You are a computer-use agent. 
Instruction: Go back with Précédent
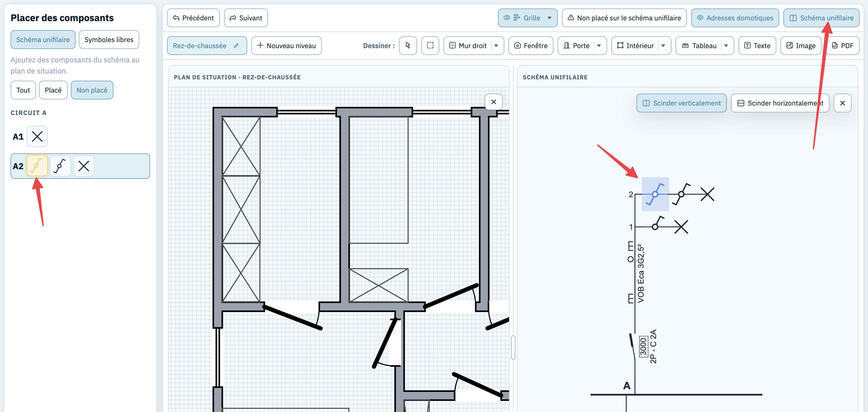(x=193, y=18)
